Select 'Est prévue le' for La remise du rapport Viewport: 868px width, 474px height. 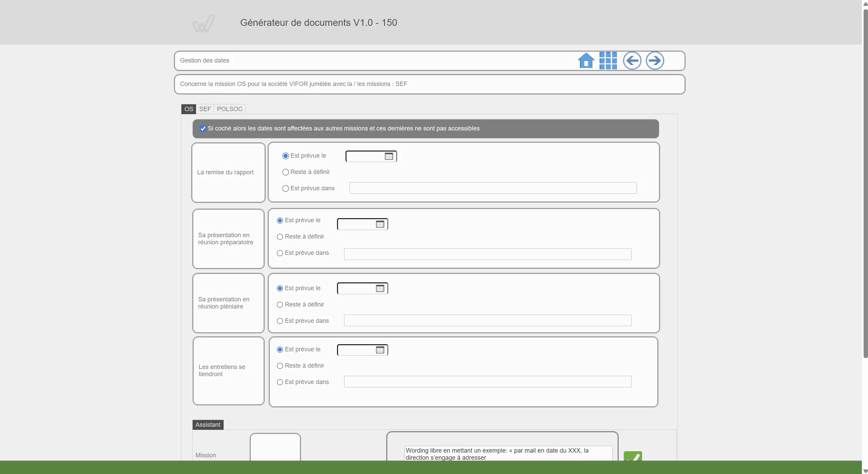point(285,156)
